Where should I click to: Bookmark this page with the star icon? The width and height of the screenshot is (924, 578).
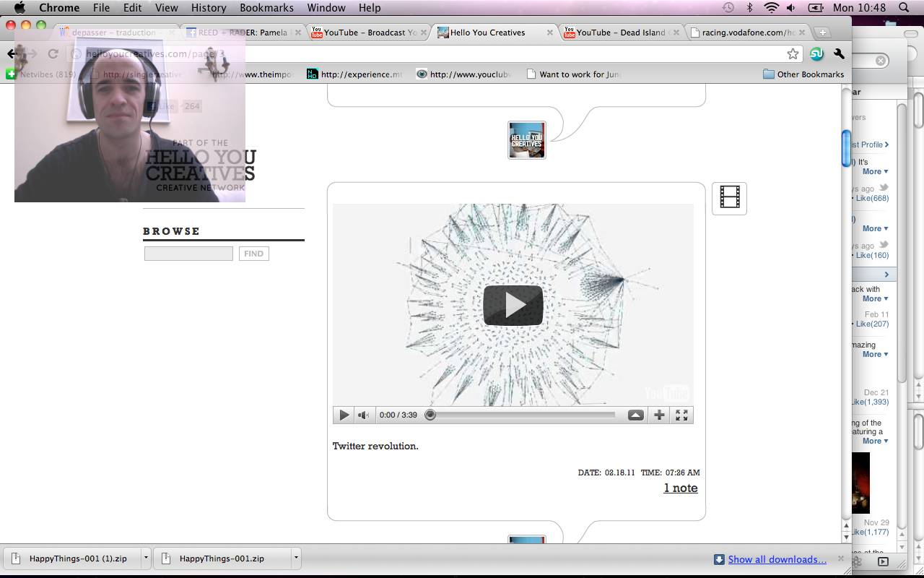point(793,54)
